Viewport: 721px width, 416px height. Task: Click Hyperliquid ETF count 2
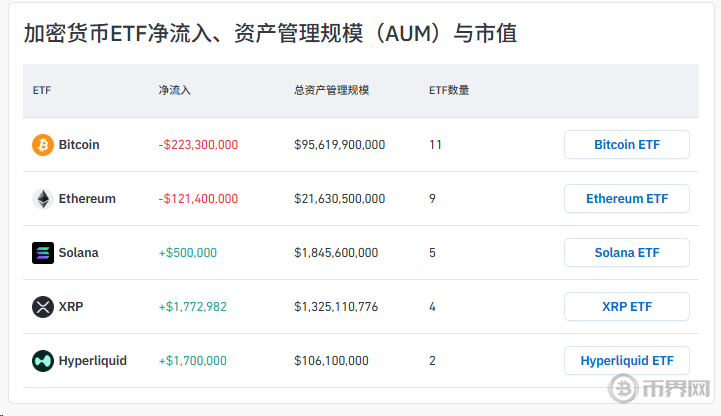point(432,361)
